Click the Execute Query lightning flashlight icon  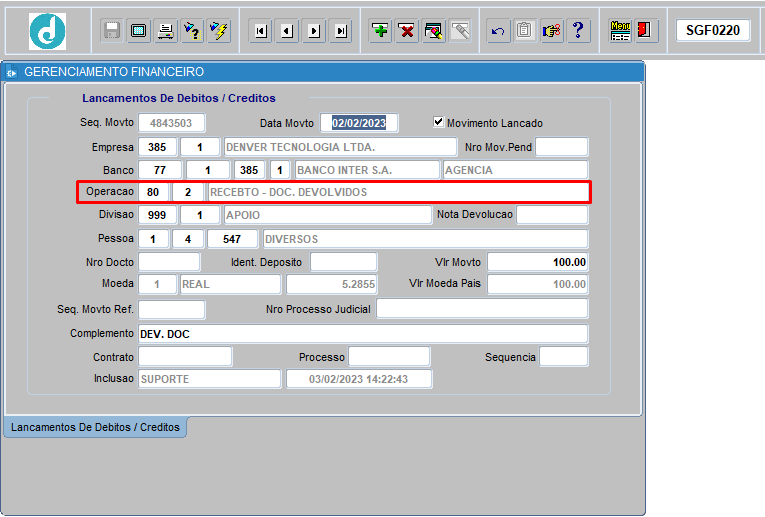[x=219, y=31]
